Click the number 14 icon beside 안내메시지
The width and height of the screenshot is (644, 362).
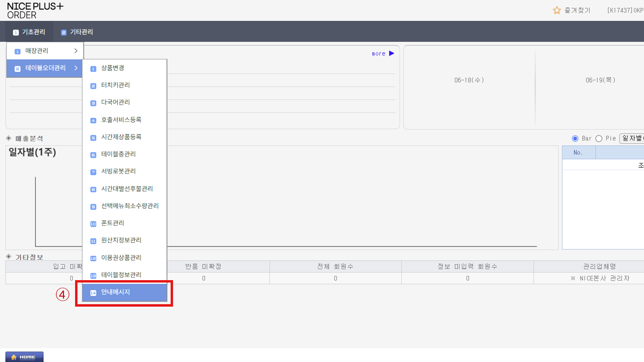tap(93, 293)
